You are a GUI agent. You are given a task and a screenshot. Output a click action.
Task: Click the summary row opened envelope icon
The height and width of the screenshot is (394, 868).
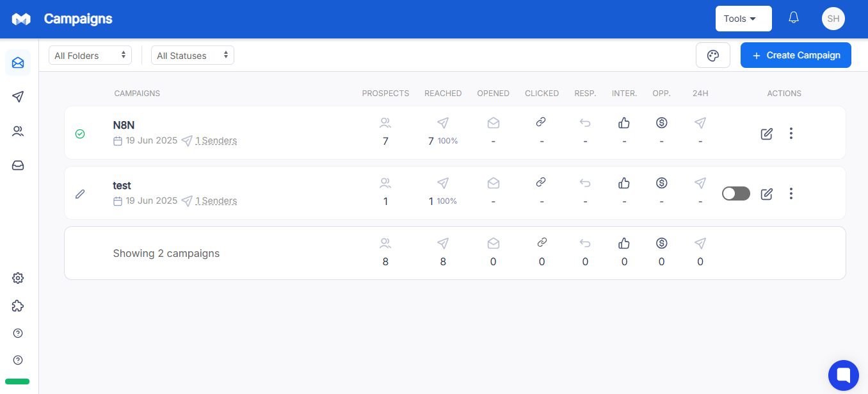pyautogui.click(x=493, y=243)
